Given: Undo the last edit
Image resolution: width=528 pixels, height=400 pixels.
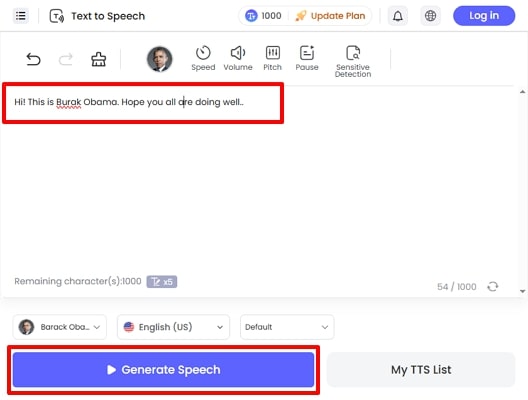Looking at the screenshot, I should pos(33,59).
